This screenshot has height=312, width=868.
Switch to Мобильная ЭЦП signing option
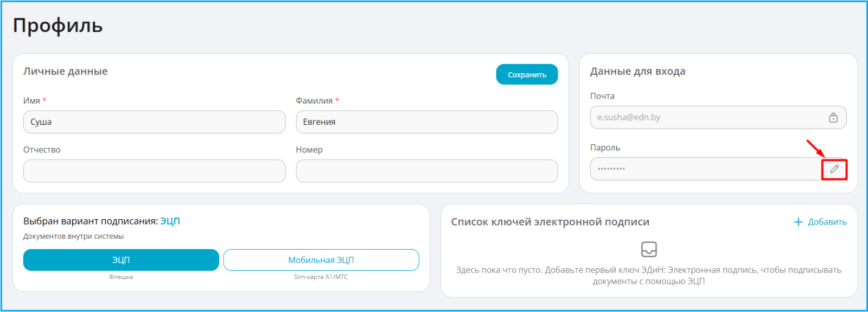click(x=321, y=260)
